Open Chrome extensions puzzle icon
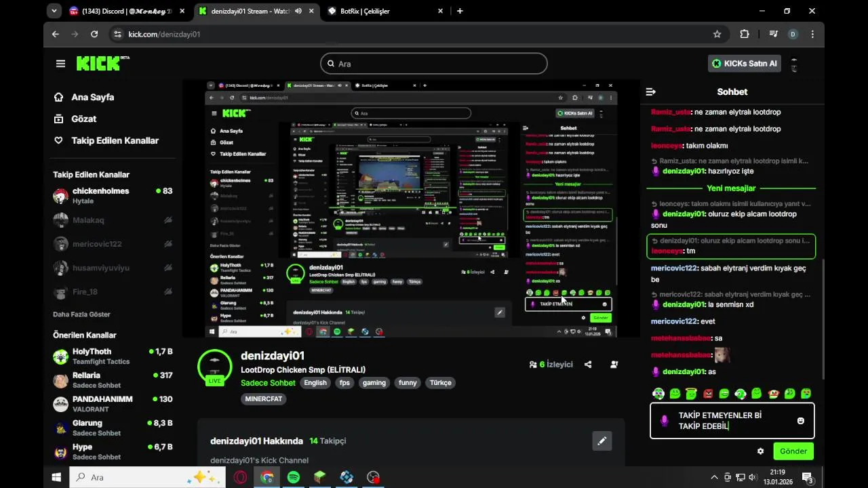Screen dimensions: 868x488 (x=745, y=34)
